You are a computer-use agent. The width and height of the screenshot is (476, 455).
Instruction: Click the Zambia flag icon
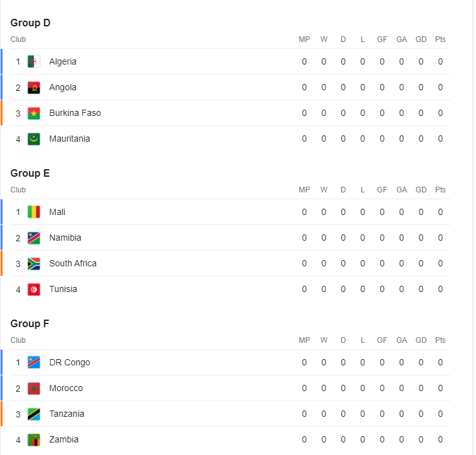tap(34, 440)
